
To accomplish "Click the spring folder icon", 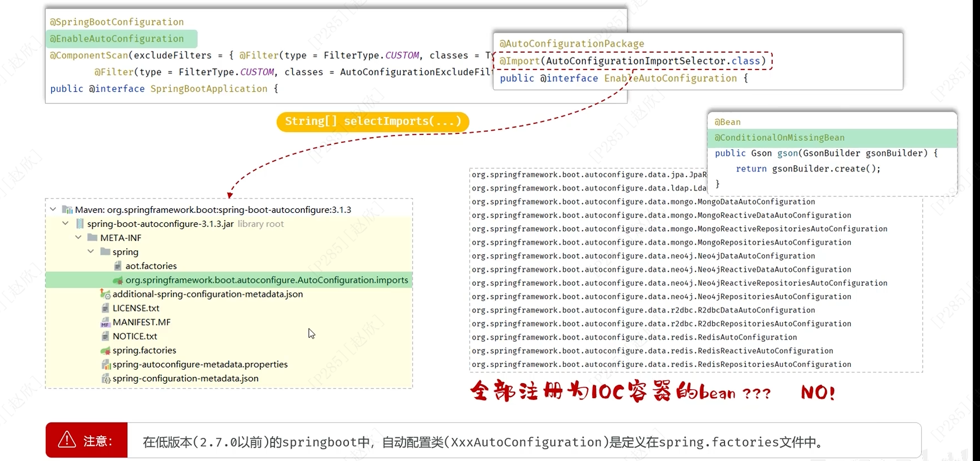I will click(x=105, y=252).
